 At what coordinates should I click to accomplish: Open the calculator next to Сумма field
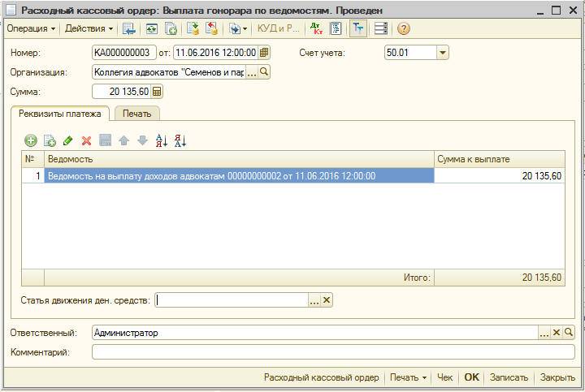click(158, 92)
